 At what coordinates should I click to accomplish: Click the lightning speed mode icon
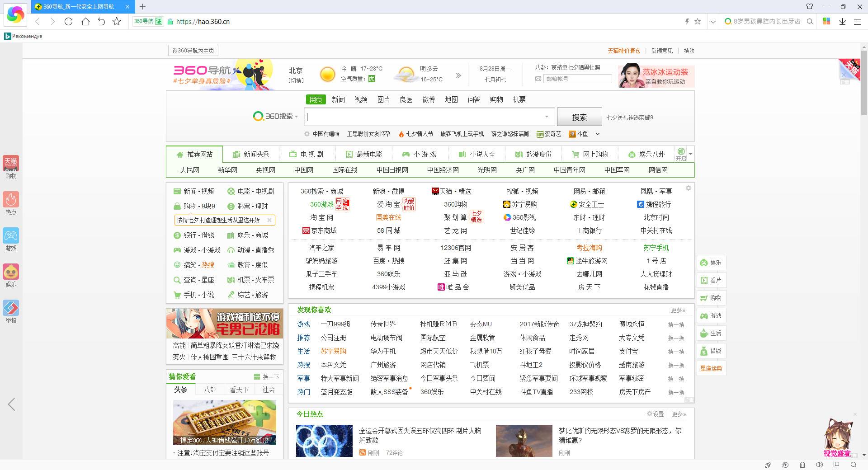click(x=687, y=21)
